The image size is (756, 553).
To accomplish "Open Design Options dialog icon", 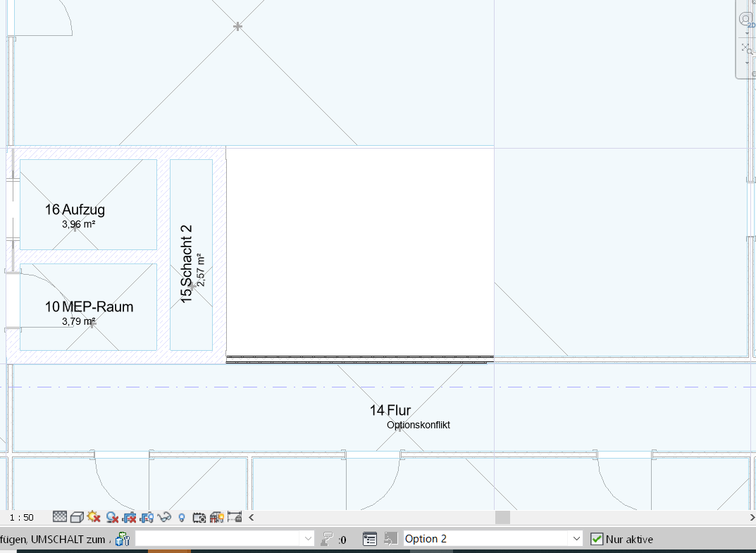I will 370,539.
